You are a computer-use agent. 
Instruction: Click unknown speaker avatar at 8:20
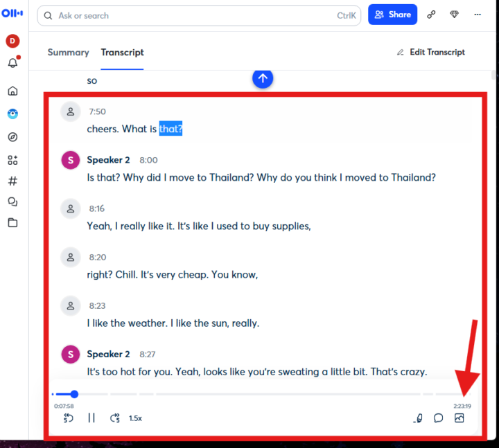70,257
